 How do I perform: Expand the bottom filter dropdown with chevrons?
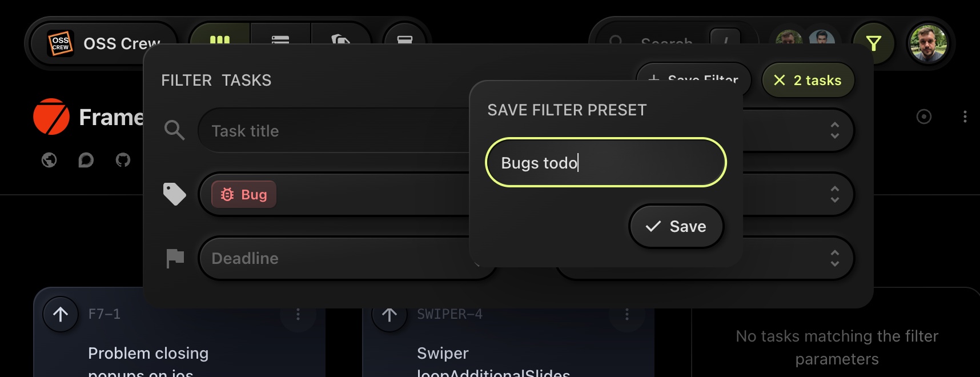pyautogui.click(x=834, y=258)
